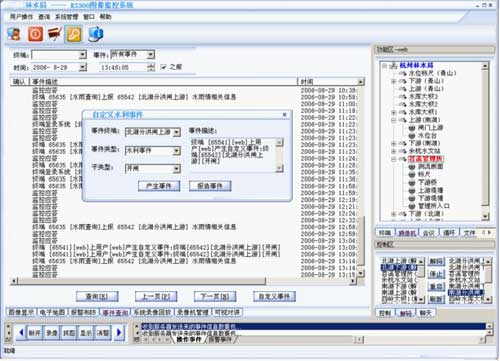Click the red power toolbar icon
The image size is (500, 361).
35,34
